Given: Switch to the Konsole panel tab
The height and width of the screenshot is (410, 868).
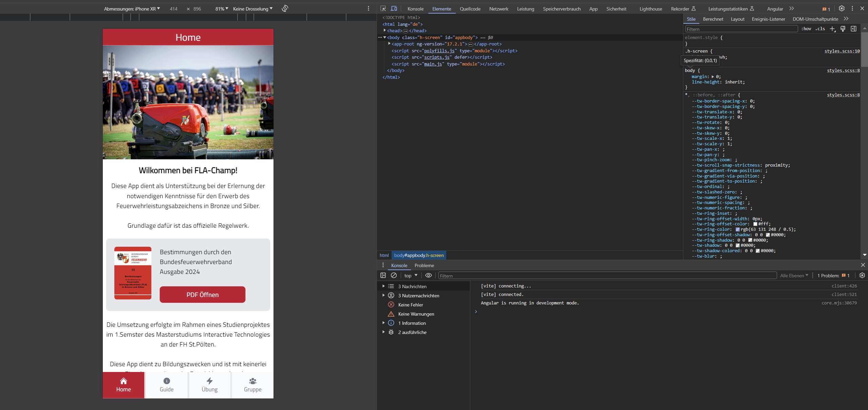Looking at the screenshot, I should point(415,9).
